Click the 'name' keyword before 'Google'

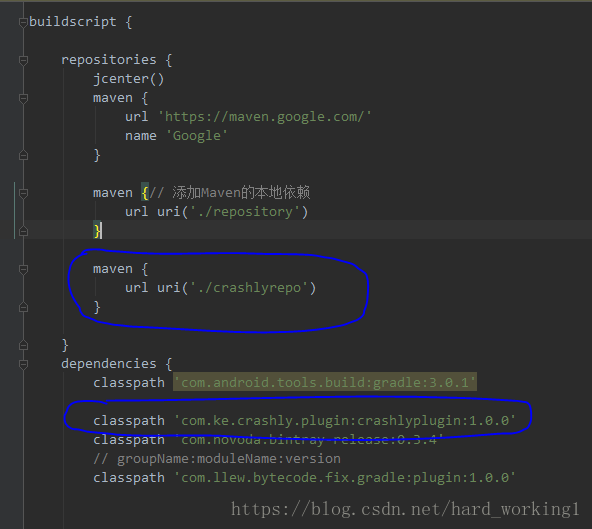pyautogui.click(x=141, y=136)
